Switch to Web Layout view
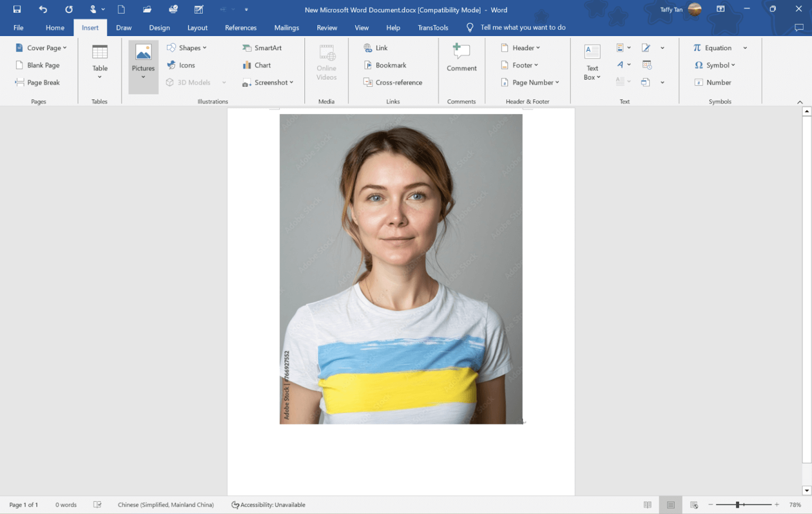Viewport: 812px width, 514px height. pos(694,505)
